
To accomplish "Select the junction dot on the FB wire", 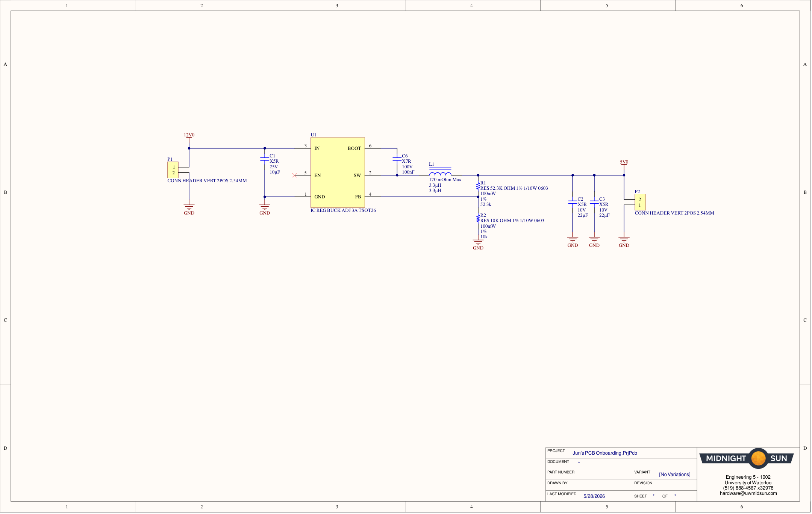I will click(478, 197).
